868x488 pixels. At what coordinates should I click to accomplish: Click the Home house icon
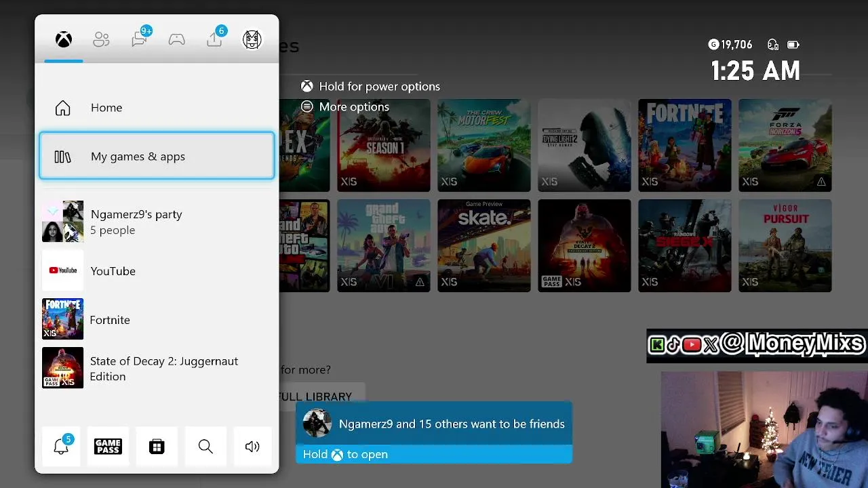click(x=62, y=108)
